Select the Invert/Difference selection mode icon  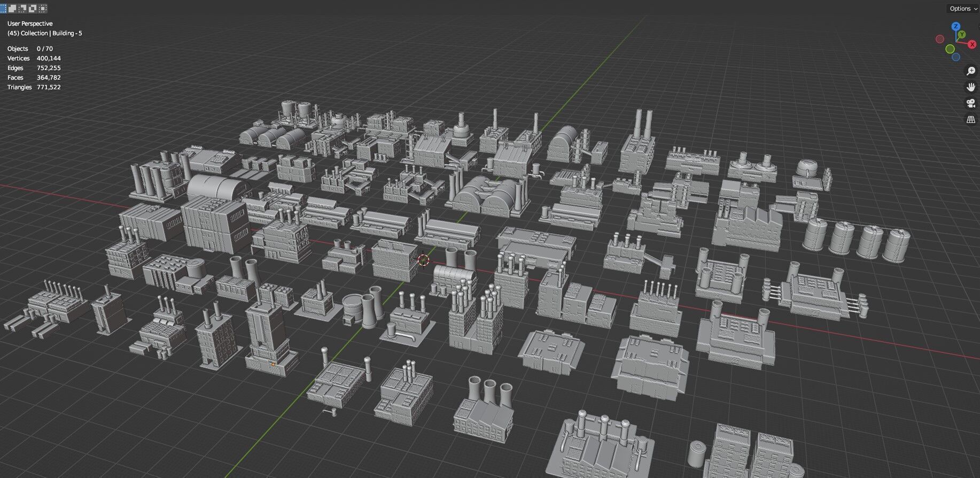[33, 9]
